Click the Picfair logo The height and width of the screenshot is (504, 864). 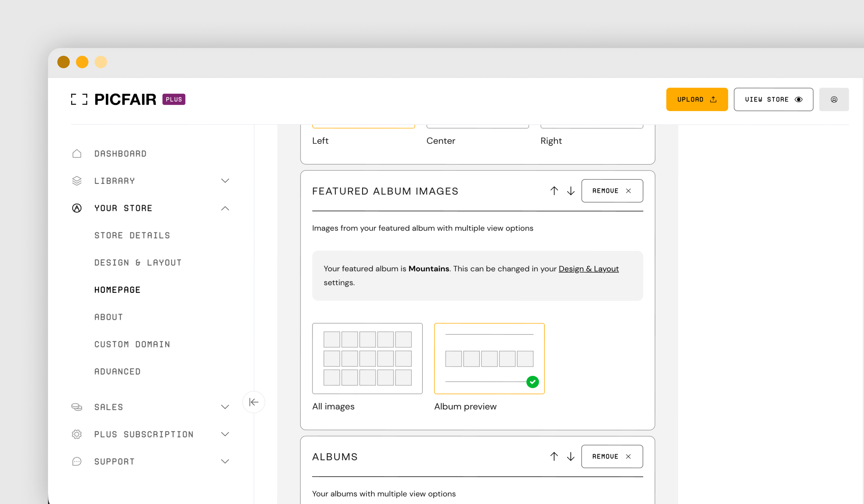point(113,99)
